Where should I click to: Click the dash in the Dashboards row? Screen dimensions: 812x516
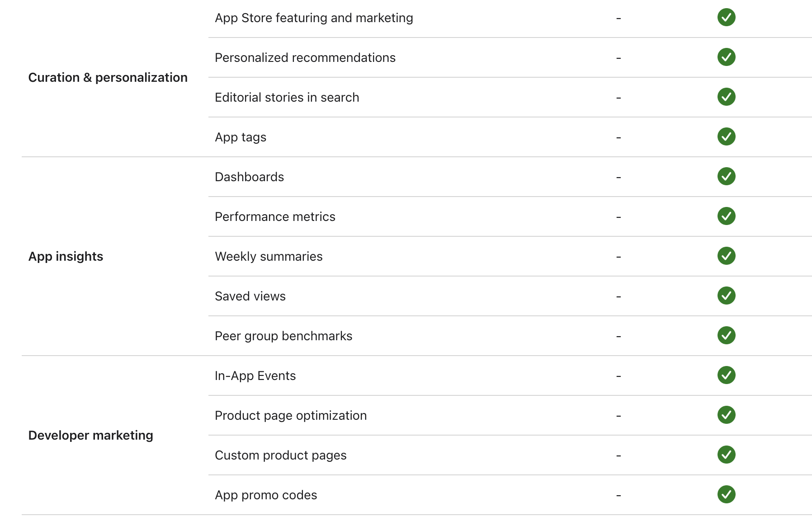coord(618,177)
